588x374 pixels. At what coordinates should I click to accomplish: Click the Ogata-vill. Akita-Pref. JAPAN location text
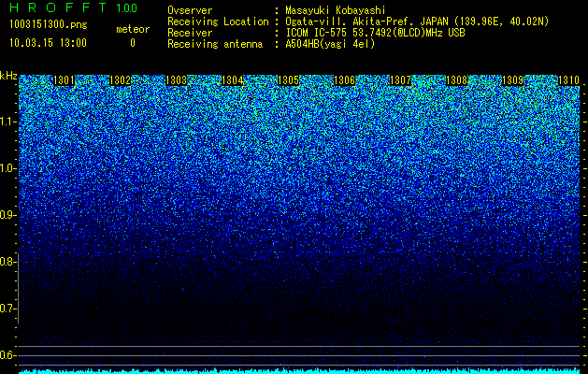pos(417,22)
